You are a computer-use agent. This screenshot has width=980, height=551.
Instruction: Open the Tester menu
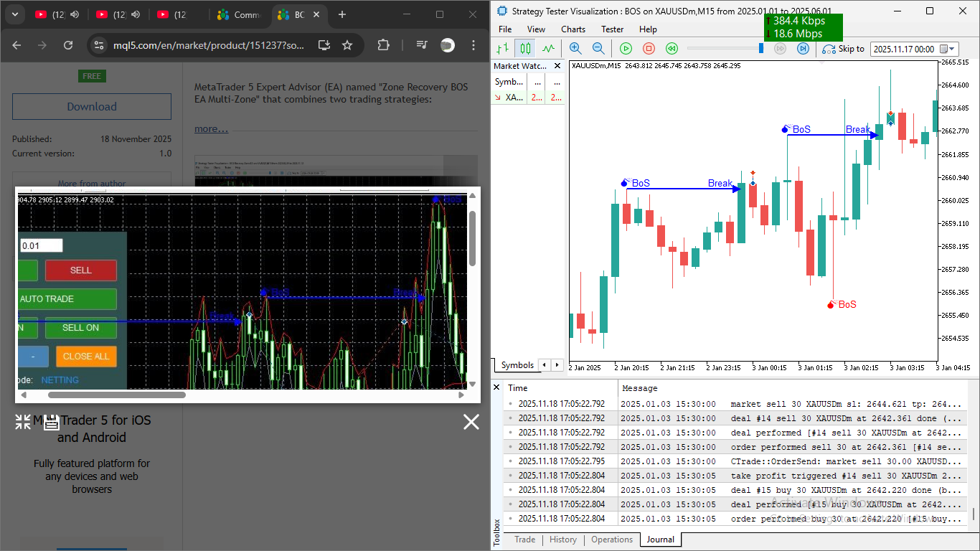pos(612,29)
